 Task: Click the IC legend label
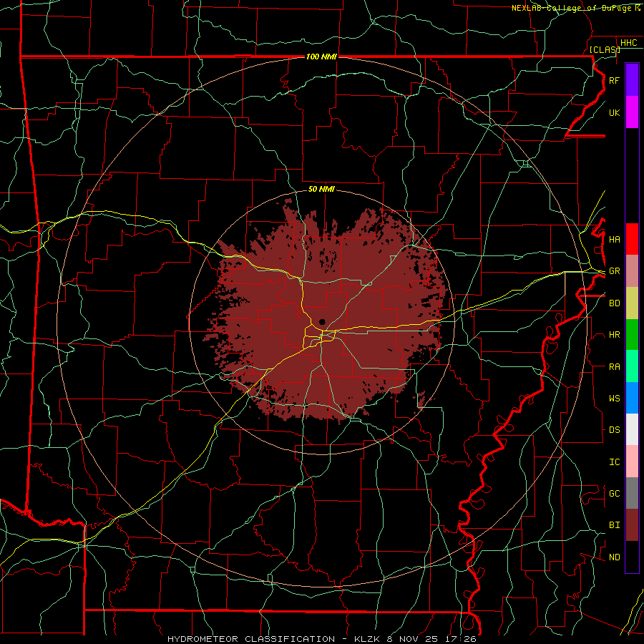[x=614, y=462]
